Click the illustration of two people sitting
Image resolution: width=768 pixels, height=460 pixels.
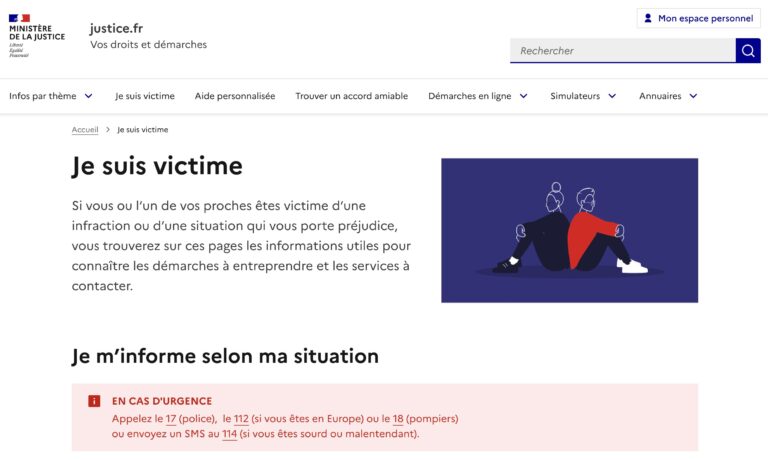(x=569, y=230)
